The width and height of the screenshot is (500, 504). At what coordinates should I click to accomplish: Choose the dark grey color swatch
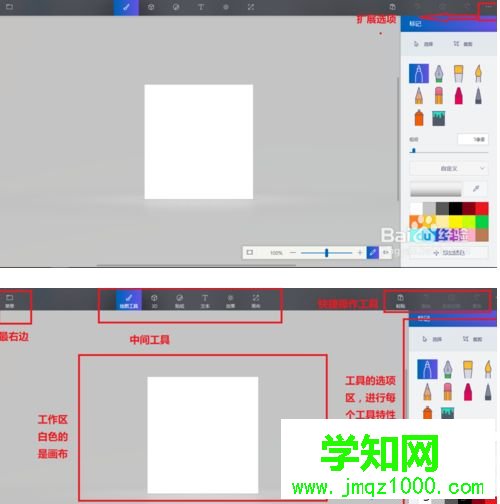(x=442, y=209)
